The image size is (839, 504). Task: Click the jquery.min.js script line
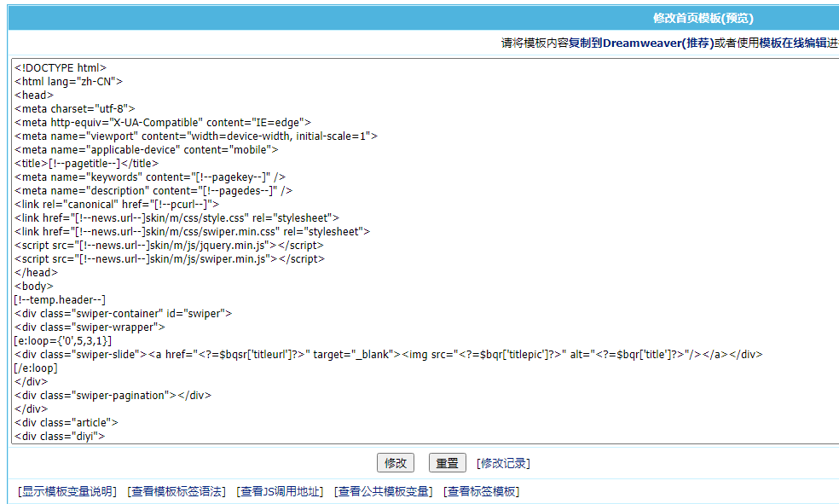pos(169,246)
